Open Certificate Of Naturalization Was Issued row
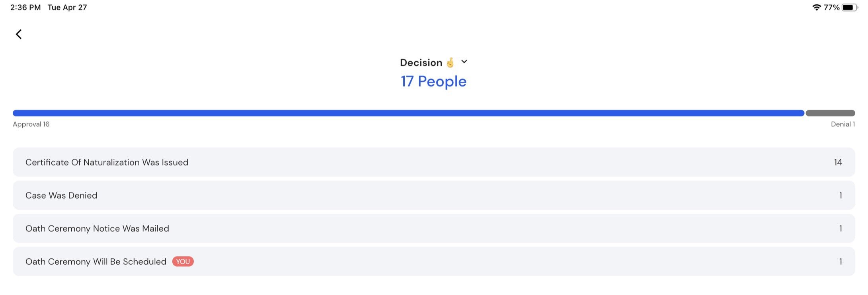 click(x=434, y=162)
